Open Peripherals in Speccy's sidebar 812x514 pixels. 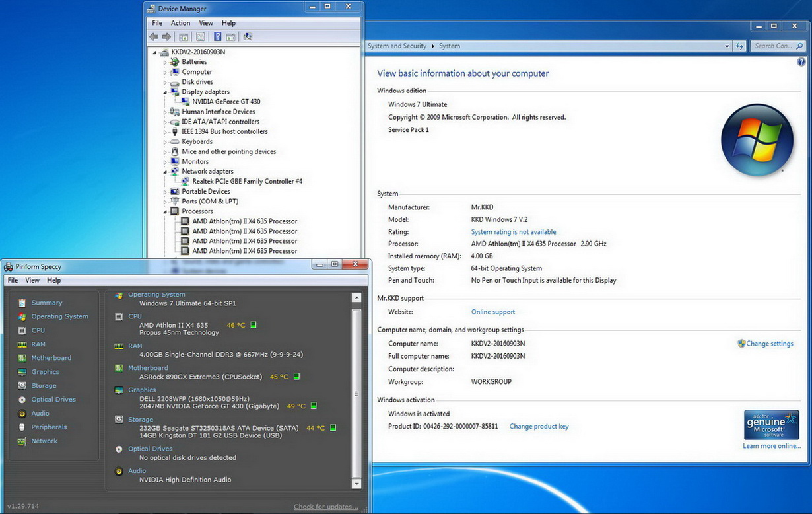coord(50,427)
